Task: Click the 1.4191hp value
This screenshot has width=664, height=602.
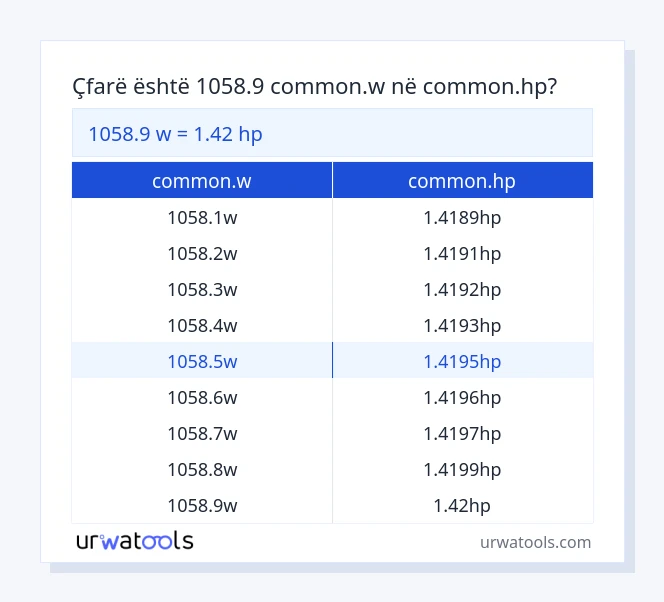Action: 462,253
